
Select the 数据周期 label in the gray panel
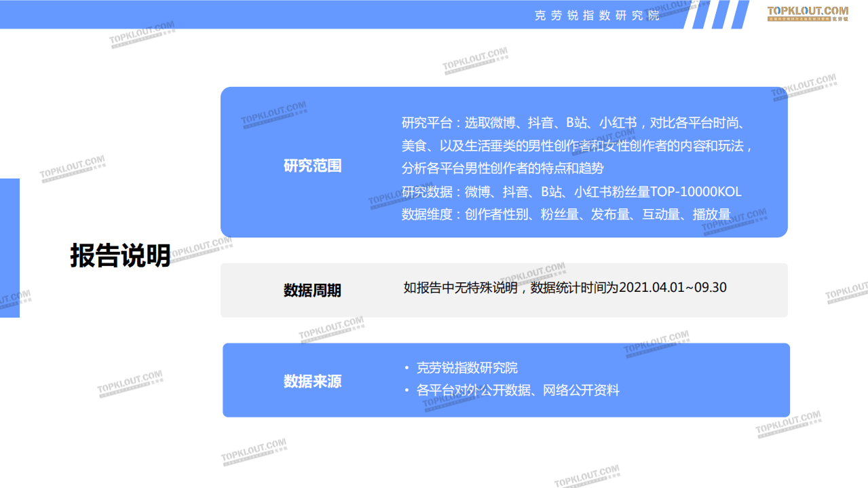313,290
